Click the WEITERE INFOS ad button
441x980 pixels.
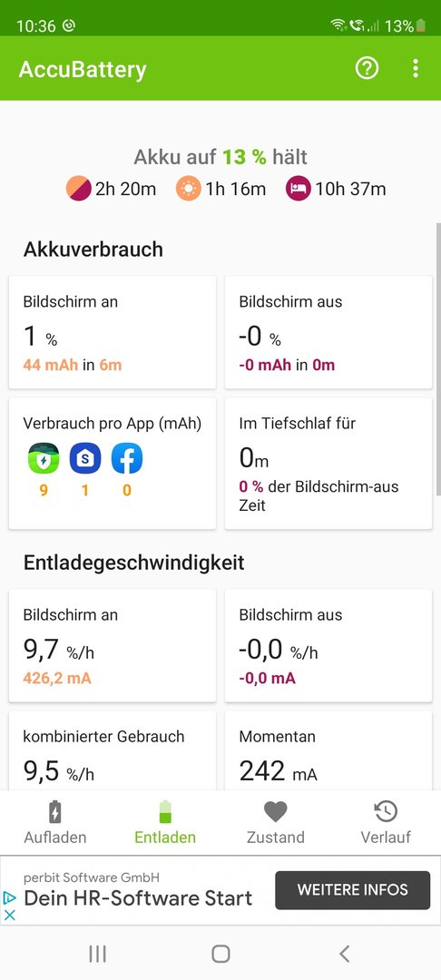pyautogui.click(x=353, y=890)
